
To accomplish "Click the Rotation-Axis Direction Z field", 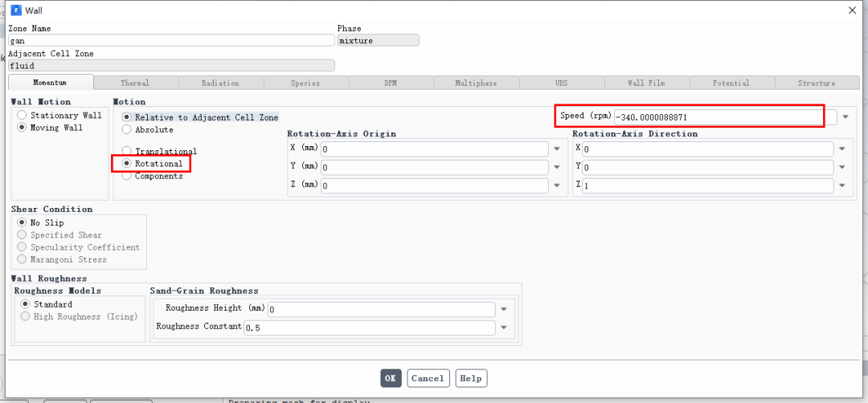I will pos(708,185).
